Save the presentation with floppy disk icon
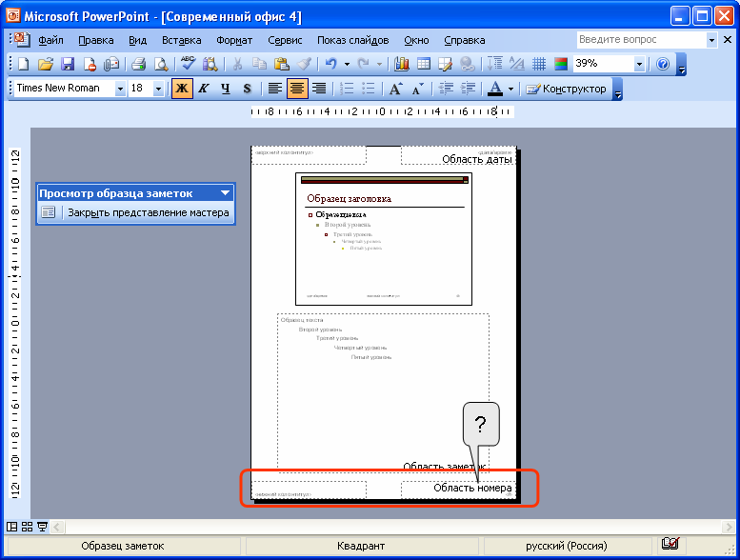This screenshot has width=740, height=560. (68, 64)
